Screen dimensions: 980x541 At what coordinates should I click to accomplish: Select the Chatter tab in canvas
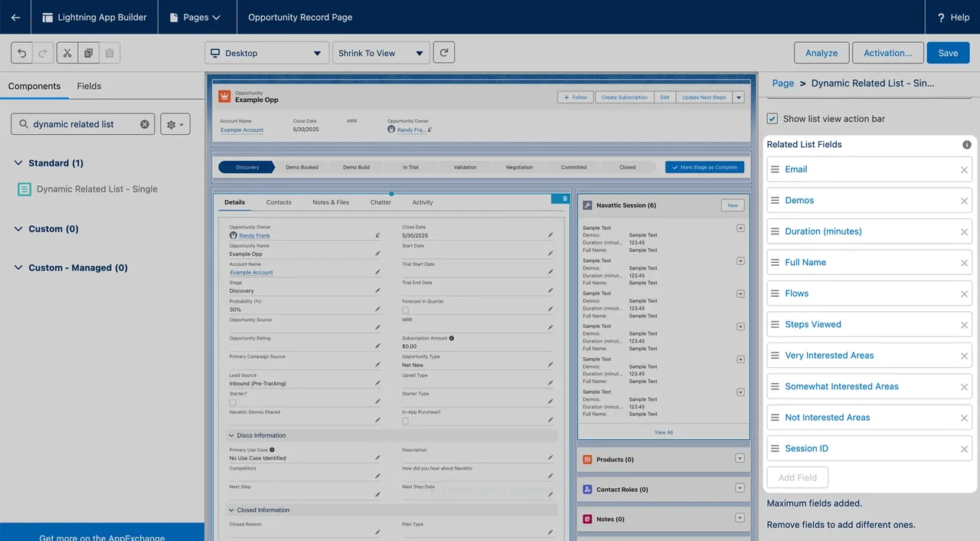[x=381, y=202]
